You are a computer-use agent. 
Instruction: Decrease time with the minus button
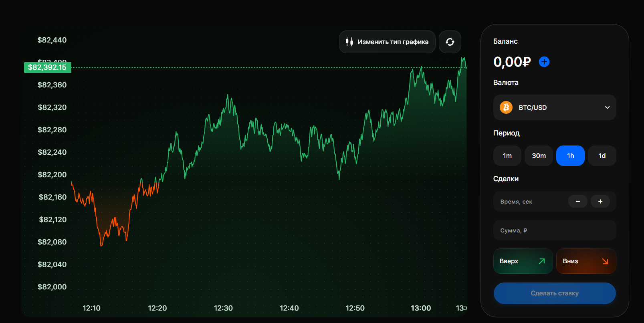coord(578,201)
